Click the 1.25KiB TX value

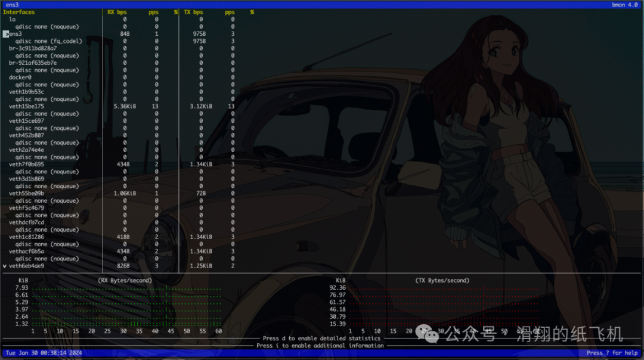click(201, 266)
